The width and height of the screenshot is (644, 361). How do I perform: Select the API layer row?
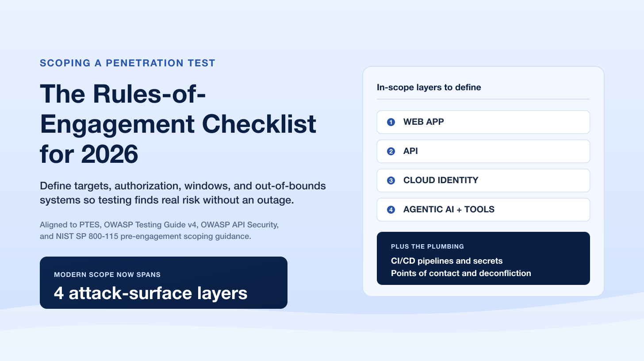click(483, 151)
